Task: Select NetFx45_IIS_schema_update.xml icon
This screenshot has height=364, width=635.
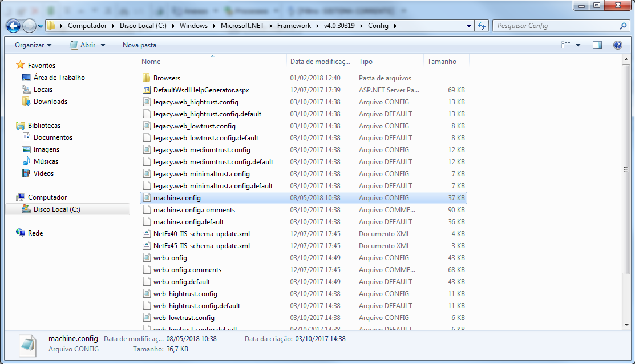Action: 147,246
